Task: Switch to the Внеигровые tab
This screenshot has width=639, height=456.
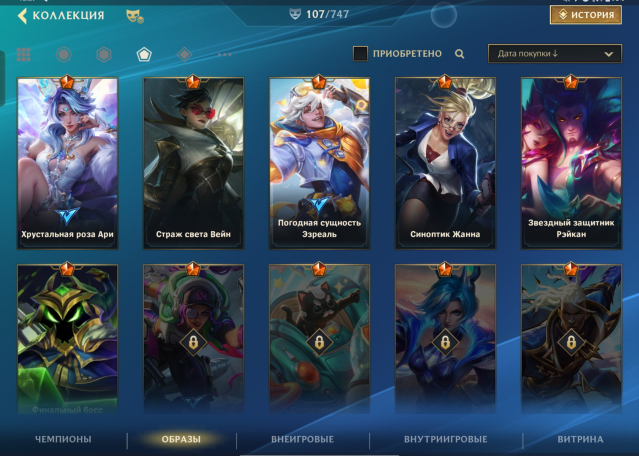Action: (x=302, y=439)
